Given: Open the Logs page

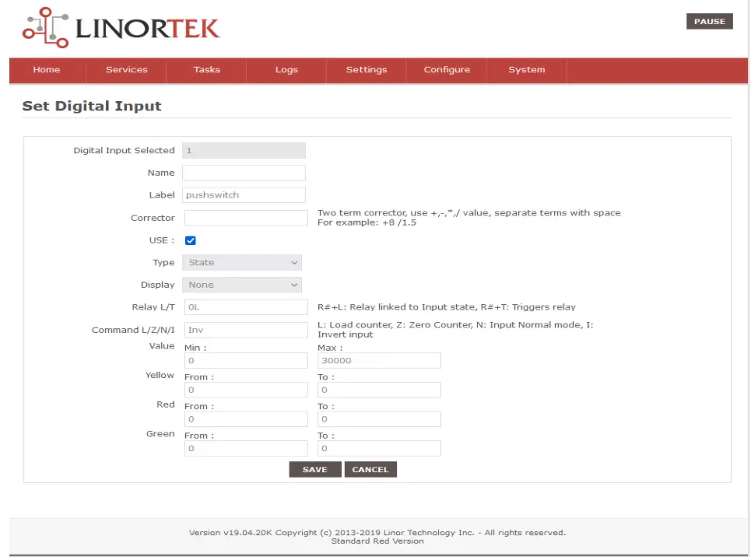Looking at the screenshot, I should pyautogui.click(x=286, y=70).
